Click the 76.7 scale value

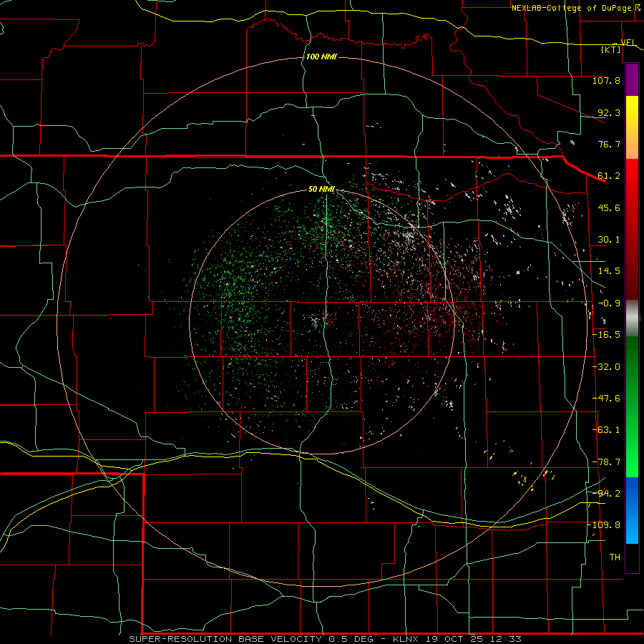tap(609, 144)
